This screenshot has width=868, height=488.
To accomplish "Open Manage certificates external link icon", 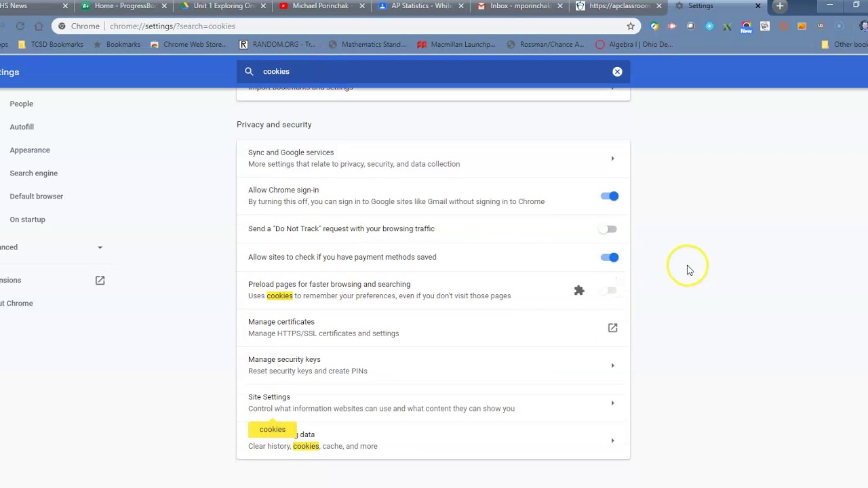I will coord(612,328).
